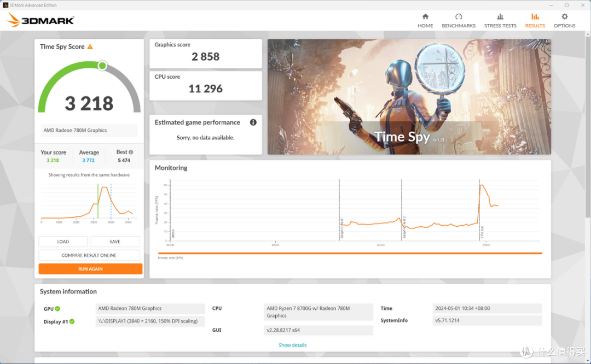The width and height of the screenshot is (591, 364).
Task: Click the Best value 5 474
Action: coord(124,160)
